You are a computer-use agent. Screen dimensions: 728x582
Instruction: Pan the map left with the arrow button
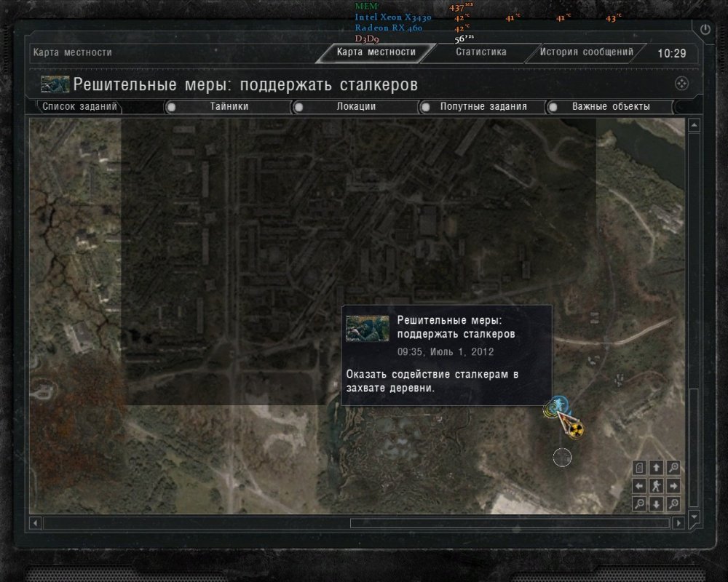(x=639, y=486)
